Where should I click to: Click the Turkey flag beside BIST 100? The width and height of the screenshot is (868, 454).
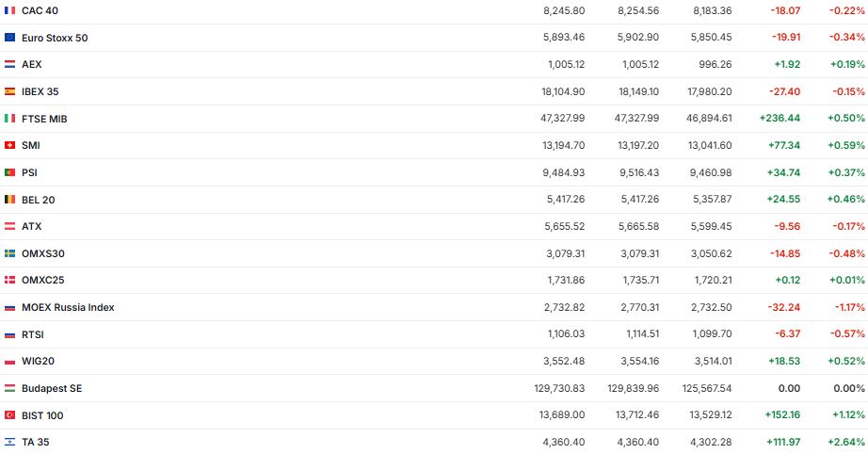point(9,415)
